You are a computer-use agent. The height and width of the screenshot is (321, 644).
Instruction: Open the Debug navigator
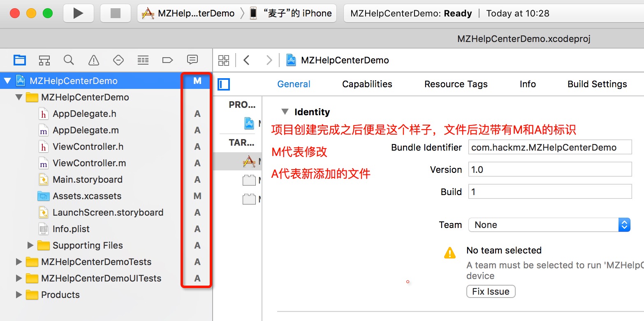(143, 60)
